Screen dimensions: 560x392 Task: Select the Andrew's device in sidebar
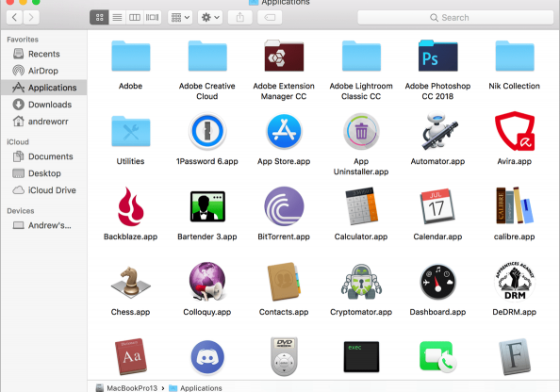[43, 225]
